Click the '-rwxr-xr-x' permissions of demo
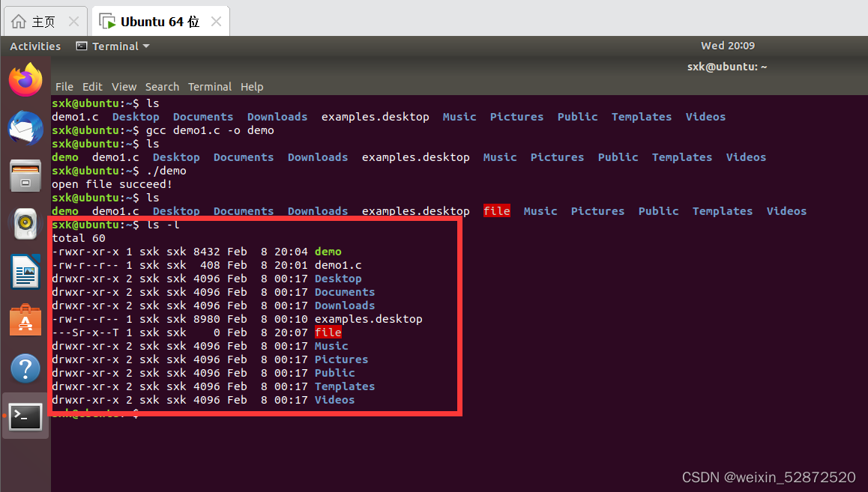Screen dimensions: 868x492 85,252
